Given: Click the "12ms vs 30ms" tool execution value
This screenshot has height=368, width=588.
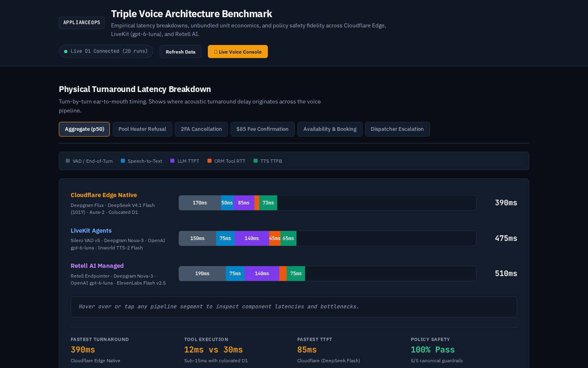Looking at the screenshot, I should [x=214, y=350].
